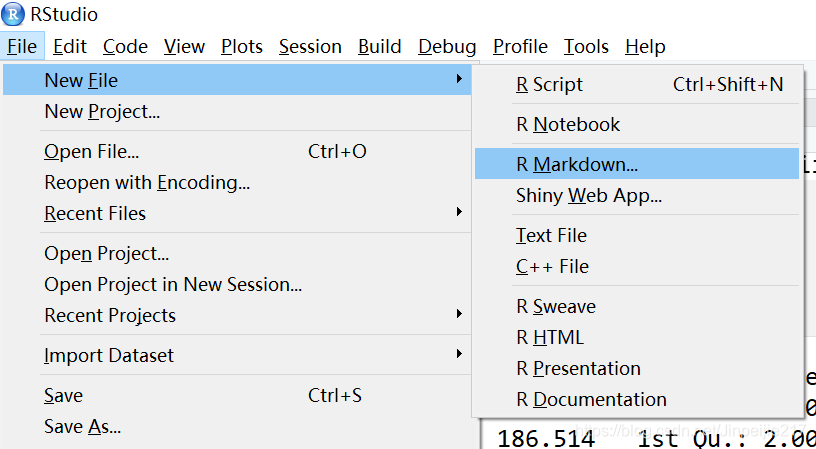Create a new R HTML file
This screenshot has height=449, width=816.
coord(637,338)
